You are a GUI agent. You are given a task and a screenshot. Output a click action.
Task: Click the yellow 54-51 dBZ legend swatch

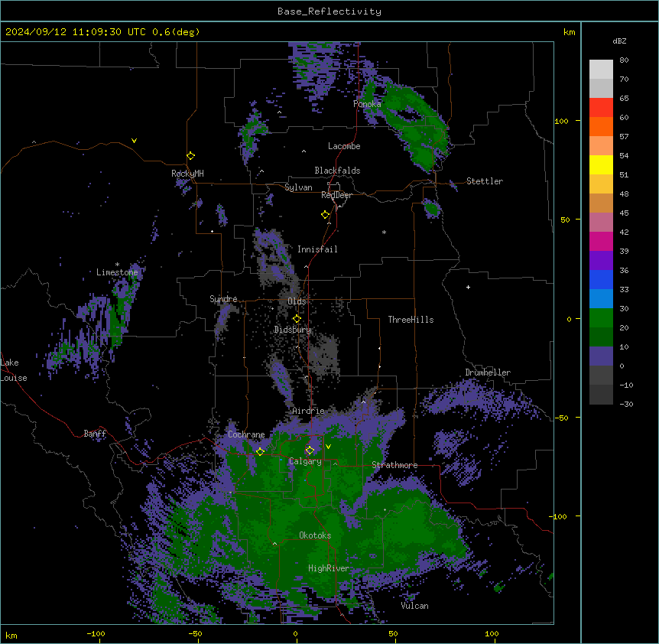(601, 164)
